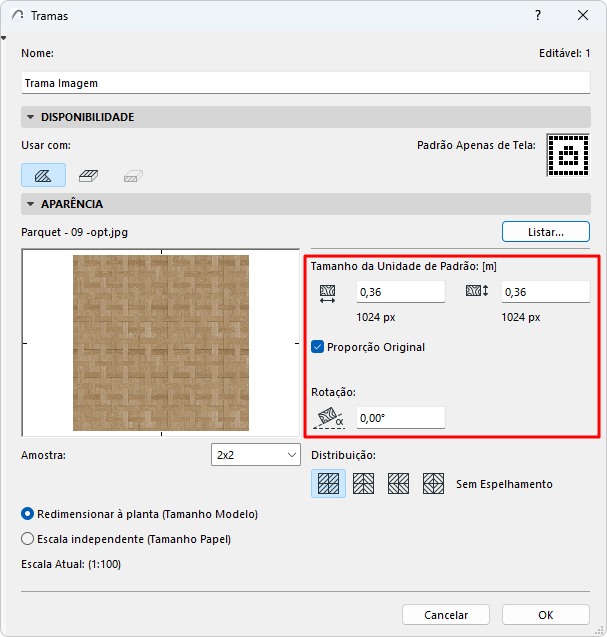Click the pattern height field 0,36
The height and width of the screenshot is (637, 607).
[x=546, y=292]
